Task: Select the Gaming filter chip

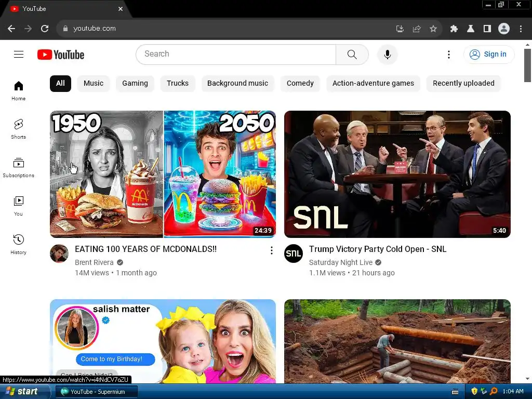Action: (135, 84)
